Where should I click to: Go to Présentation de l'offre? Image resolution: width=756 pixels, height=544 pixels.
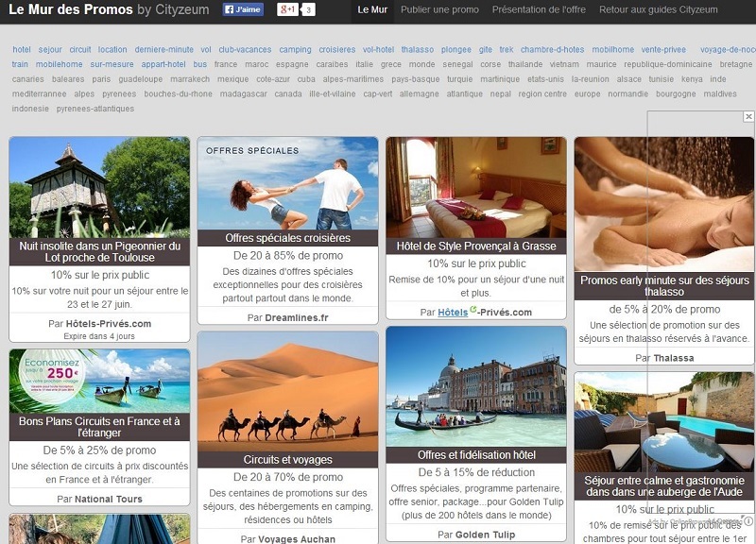(x=539, y=9)
